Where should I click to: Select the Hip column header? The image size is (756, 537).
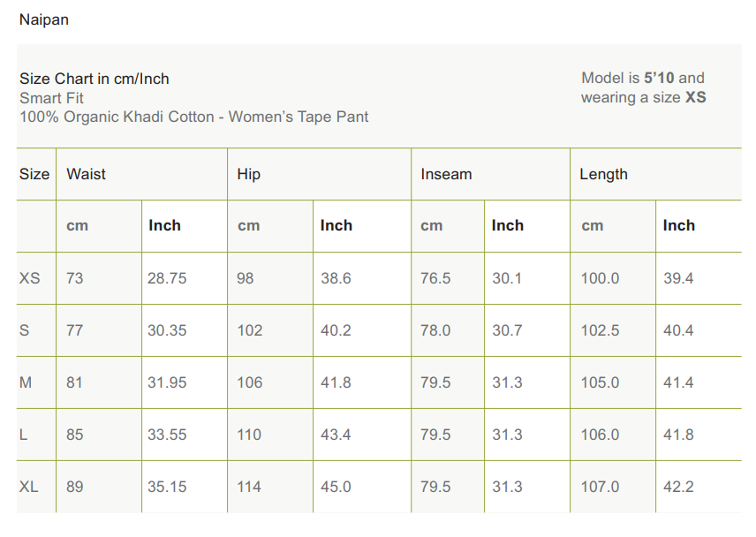(249, 174)
